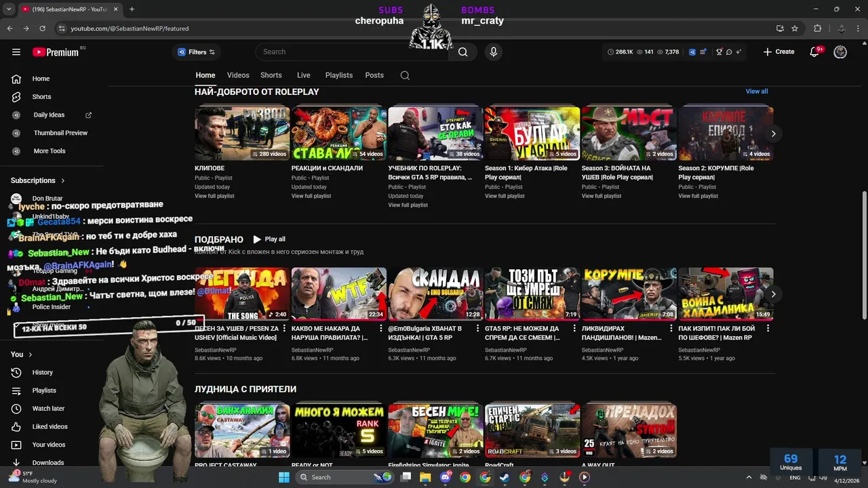Screen dimensions: 868x488
Task: Open the КЛИПОВЕ playlist thumbnail
Action: tap(242, 133)
